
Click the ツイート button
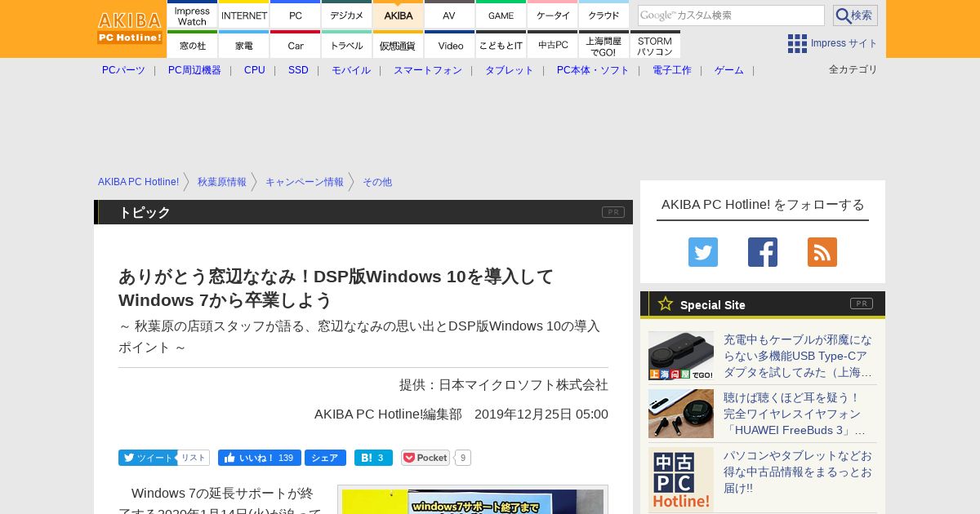[x=146, y=458]
